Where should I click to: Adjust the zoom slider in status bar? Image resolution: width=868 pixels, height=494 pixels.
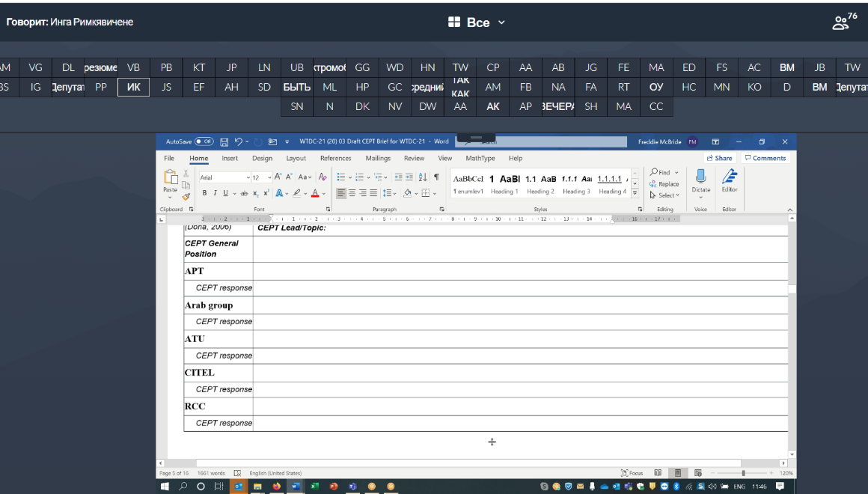[x=744, y=473]
